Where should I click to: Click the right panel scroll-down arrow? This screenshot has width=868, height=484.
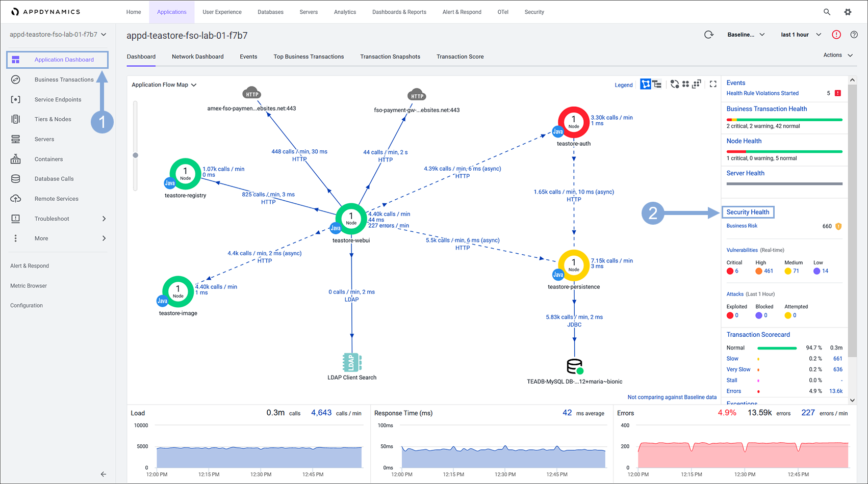pos(852,400)
